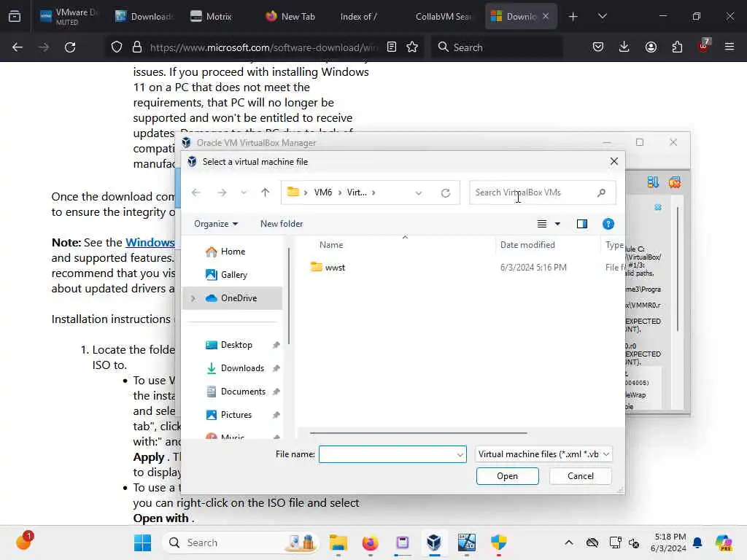Click the navigation pane scrollbar
This screenshot has width=747, height=560.
[x=289, y=295]
